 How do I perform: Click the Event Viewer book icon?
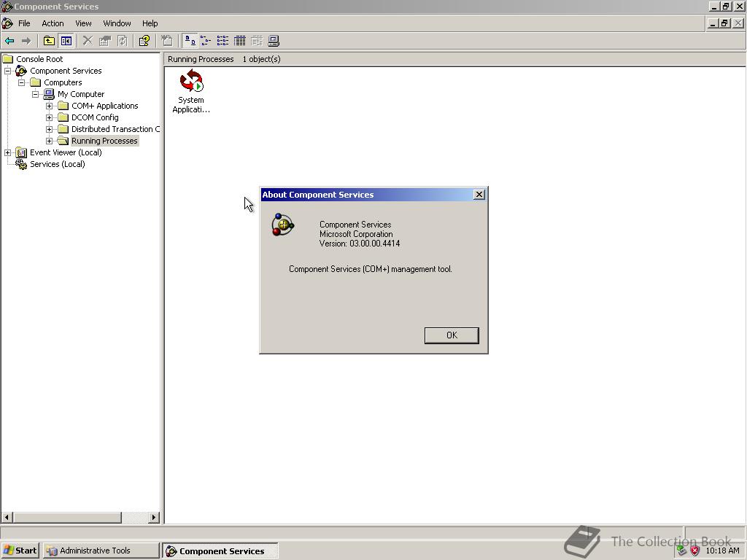pos(21,152)
